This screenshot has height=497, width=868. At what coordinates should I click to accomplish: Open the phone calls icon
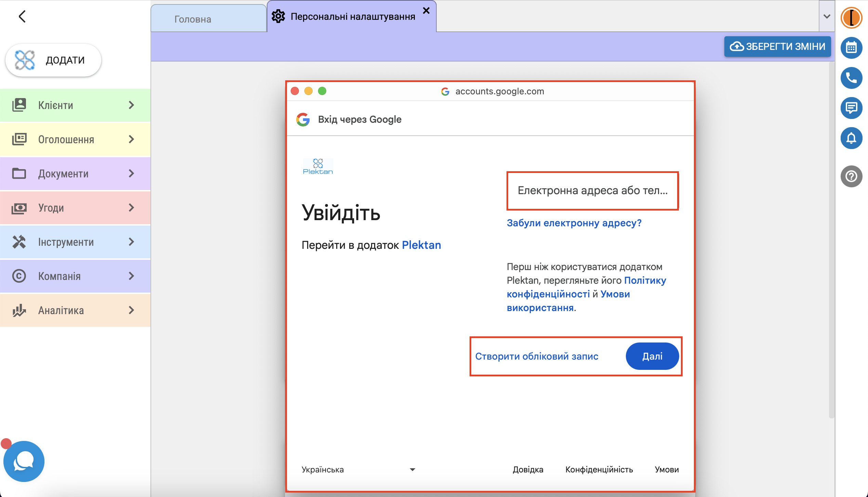851,78
